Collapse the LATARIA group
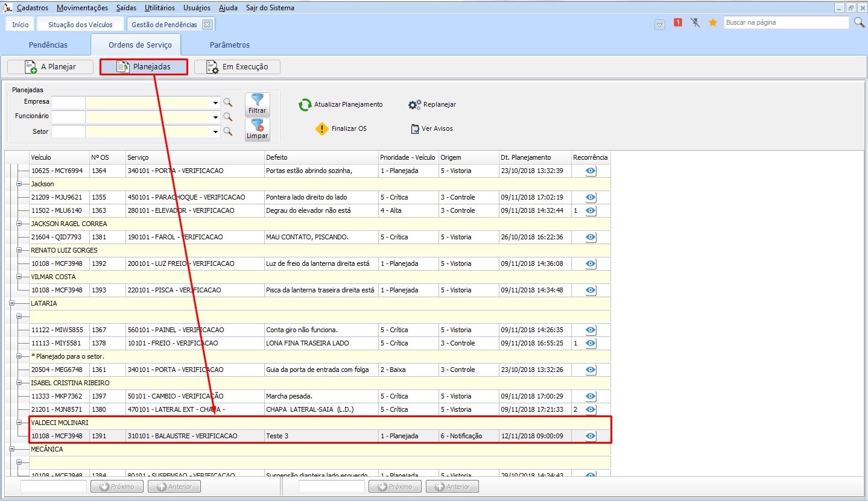The image size is (868, 501). [11, 303]
